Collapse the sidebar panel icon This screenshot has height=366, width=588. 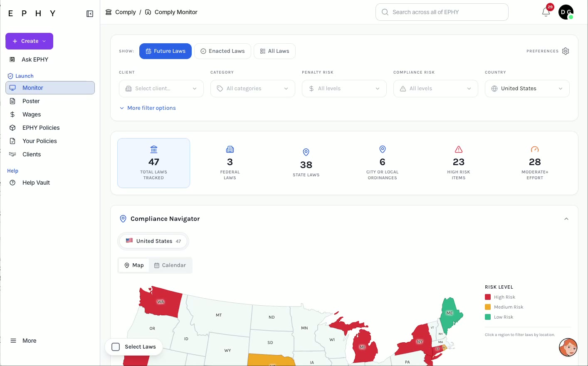tap(90, 14)
